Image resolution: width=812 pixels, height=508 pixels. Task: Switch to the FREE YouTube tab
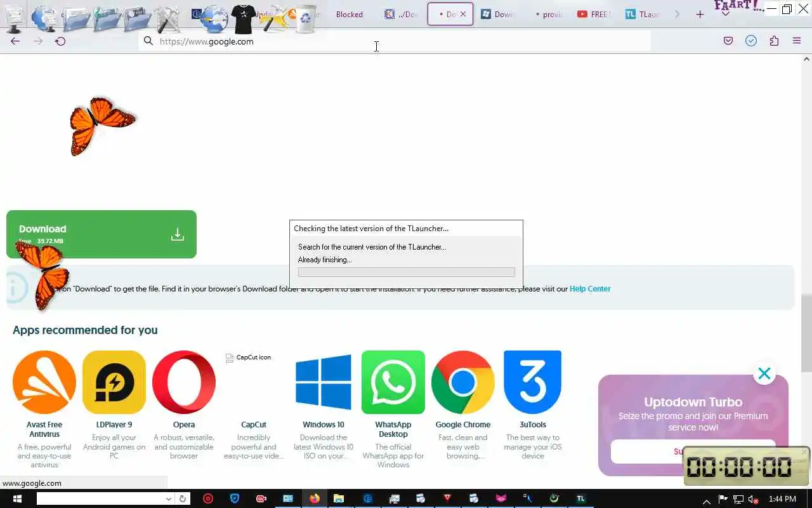[x=594, y=15]
